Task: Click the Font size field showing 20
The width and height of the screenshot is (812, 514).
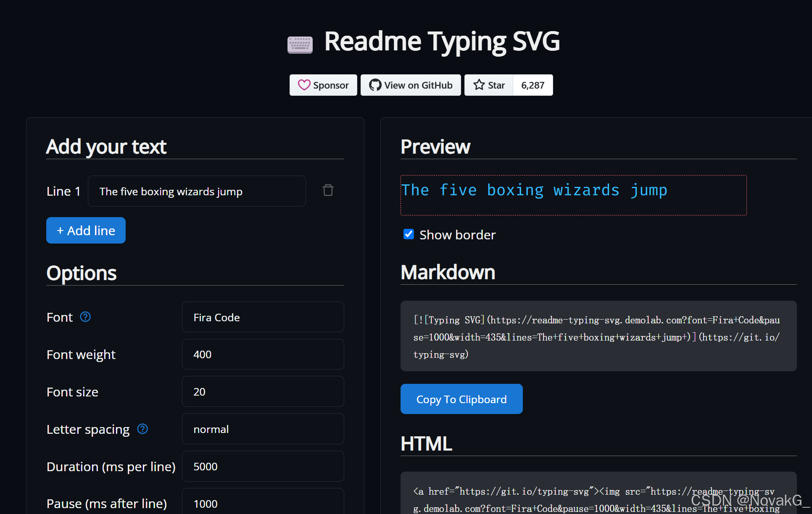Action: tap(263, 391)
